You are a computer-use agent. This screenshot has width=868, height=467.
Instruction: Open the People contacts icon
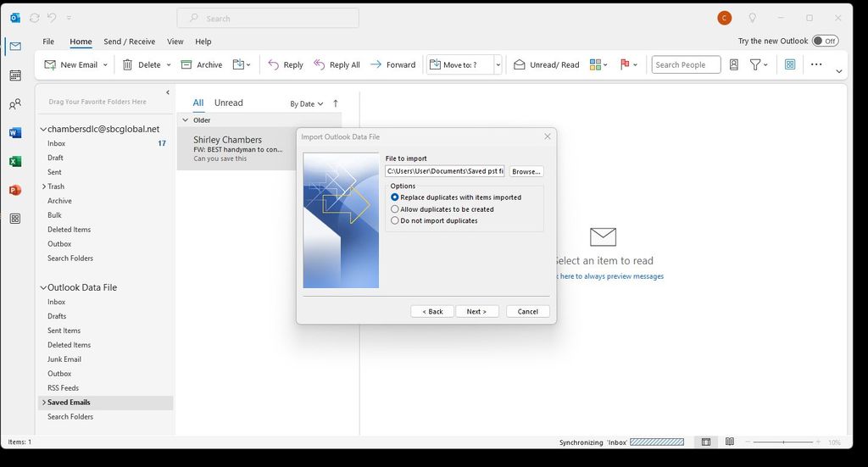[15, 104]
